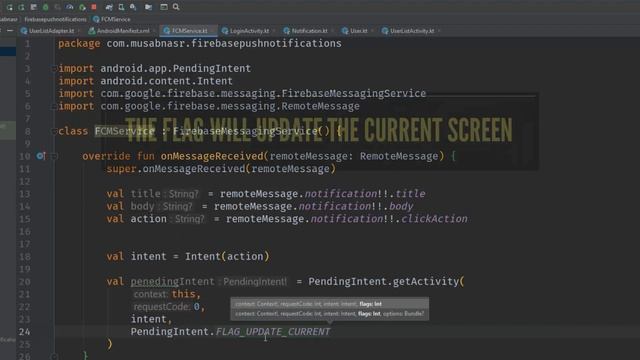Click RemoteMessage import on line 6
Image resolution: width=640 pixels, height=360 pixels.
coord(209,106)
